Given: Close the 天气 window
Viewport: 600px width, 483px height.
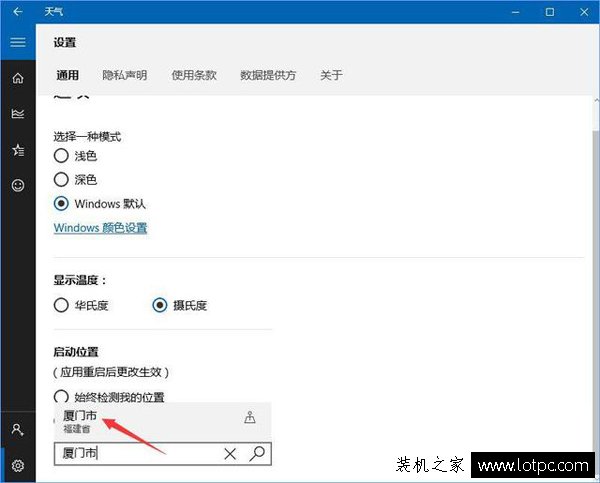Looking at the screenshot, I should pyautogui.click(x=584, y=12).
